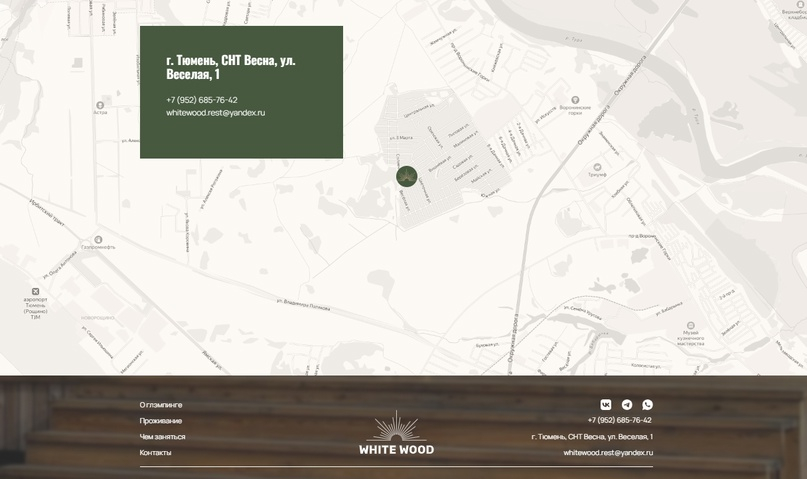Open the О глэмпинге footer link
807x479 pixels.
[161, 405]
